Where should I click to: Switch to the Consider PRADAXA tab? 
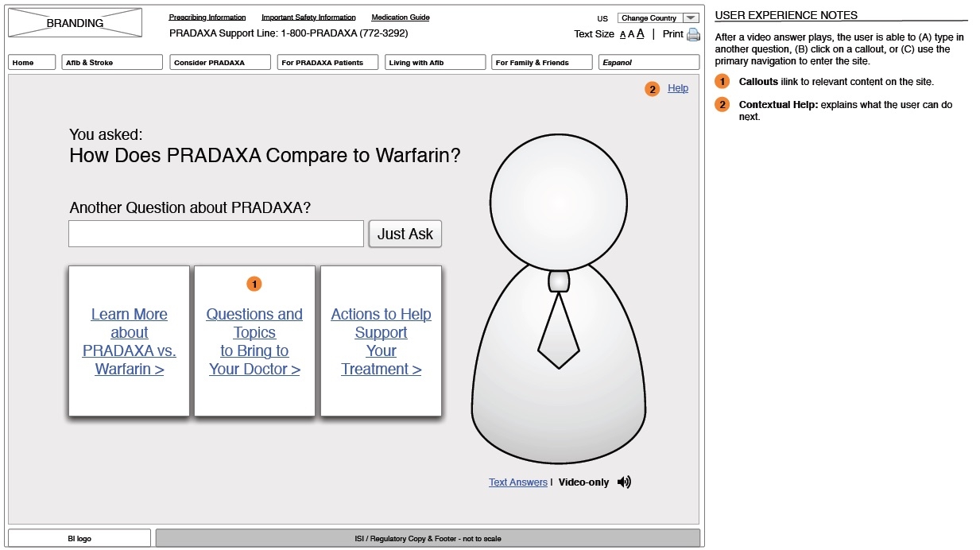click(220, 63)
